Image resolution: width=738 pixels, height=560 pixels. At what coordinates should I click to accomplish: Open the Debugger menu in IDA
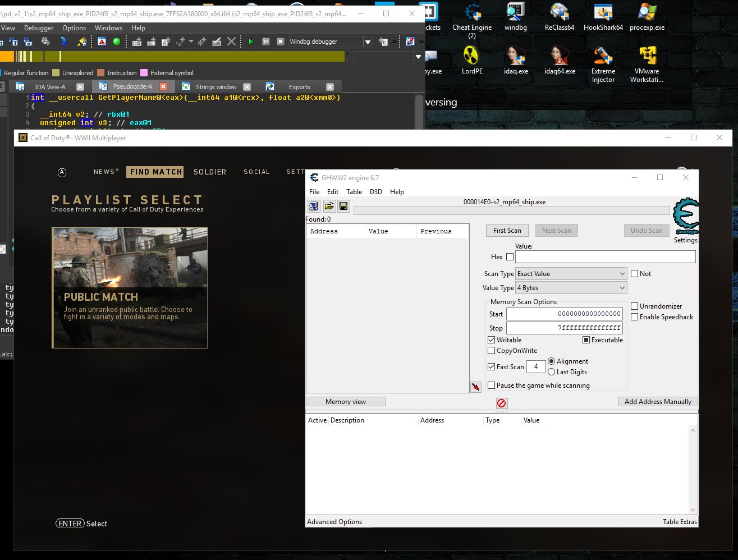tap(39, 28)
